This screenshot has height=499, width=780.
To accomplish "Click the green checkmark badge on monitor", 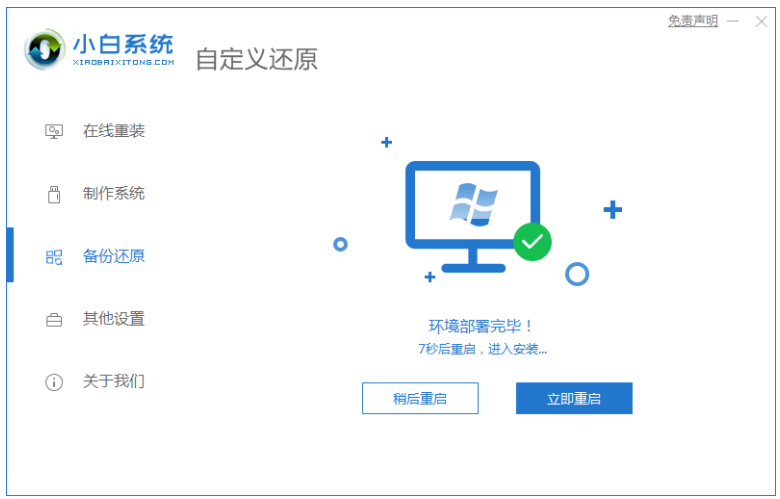I will [532, 242].
